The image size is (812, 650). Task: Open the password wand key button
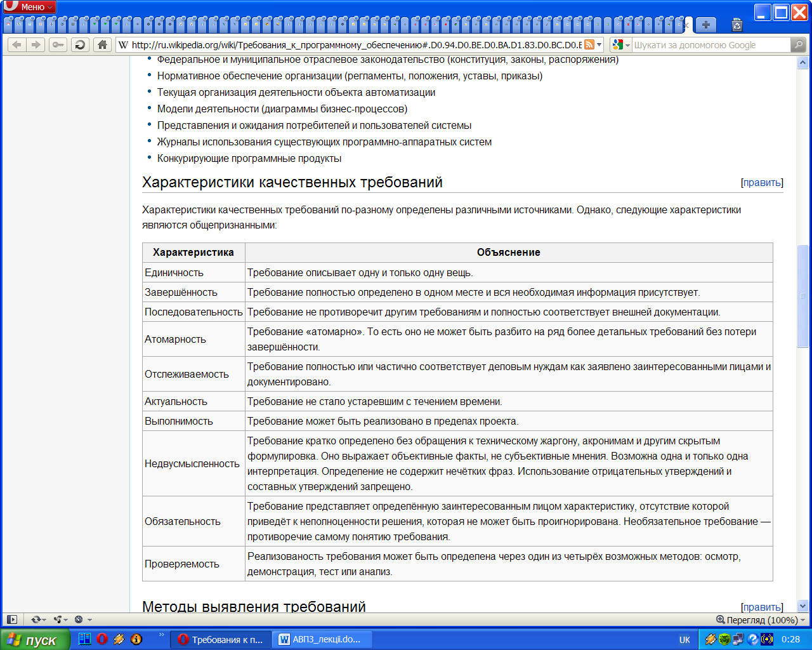point(58,44)
